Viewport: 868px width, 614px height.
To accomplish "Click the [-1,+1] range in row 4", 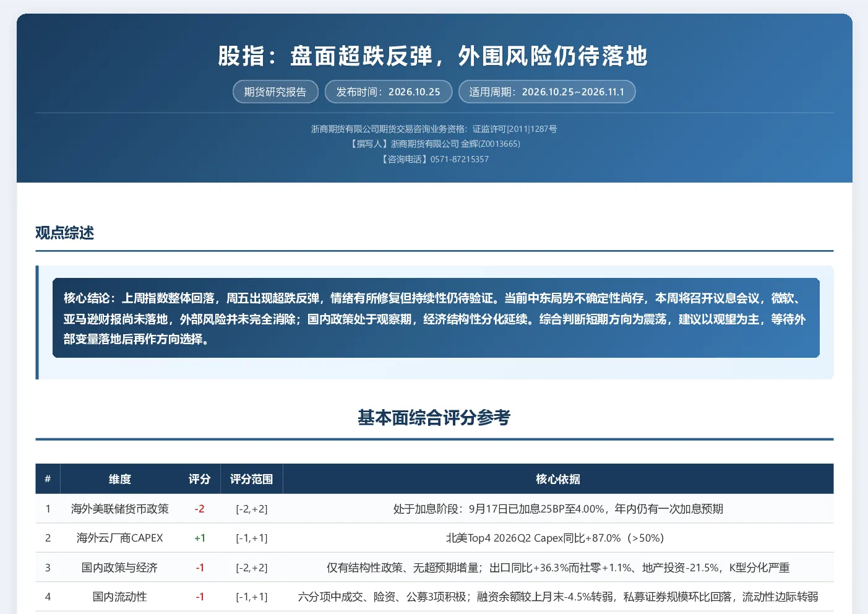I will tap(252, 597).
